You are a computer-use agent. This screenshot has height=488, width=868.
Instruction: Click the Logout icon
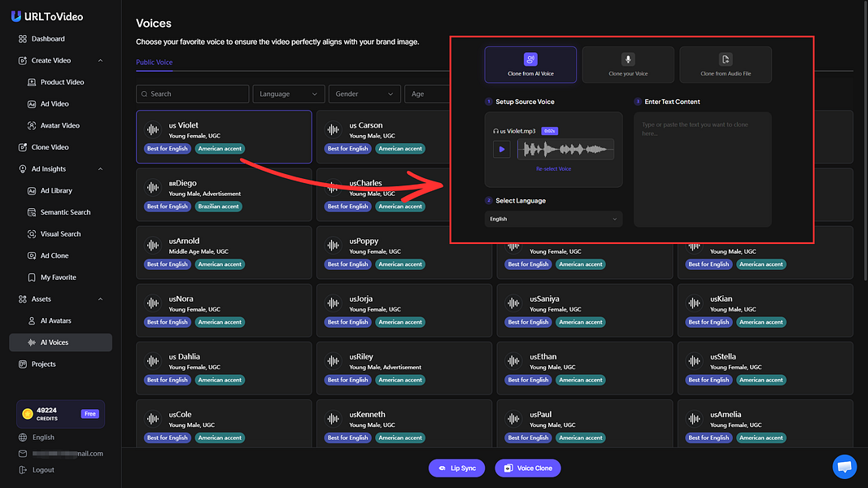(23, 470)
